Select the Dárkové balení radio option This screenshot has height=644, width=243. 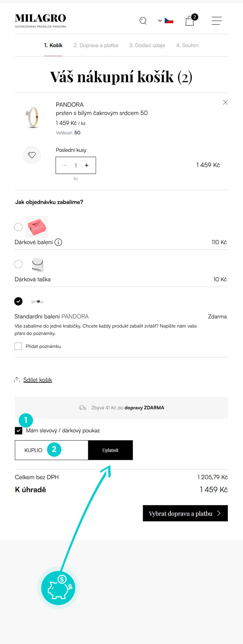tap(18, 227)
